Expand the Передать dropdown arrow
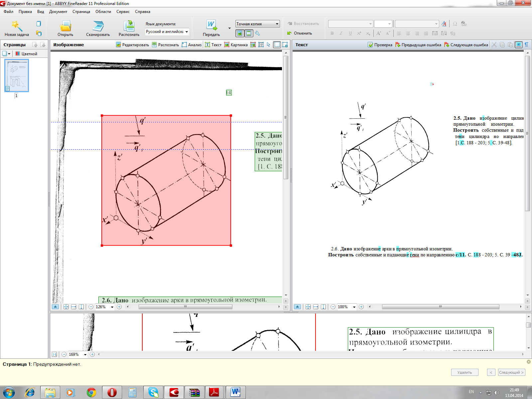The height and width of the screenshot is (399, 532). [229, 28]
